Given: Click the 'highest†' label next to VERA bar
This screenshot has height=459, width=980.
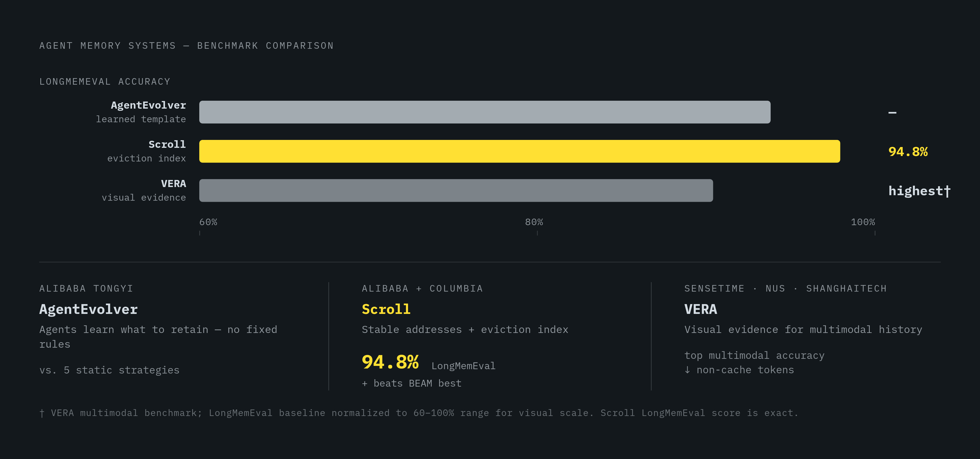Looking at the screenshot, I should 919,191.
